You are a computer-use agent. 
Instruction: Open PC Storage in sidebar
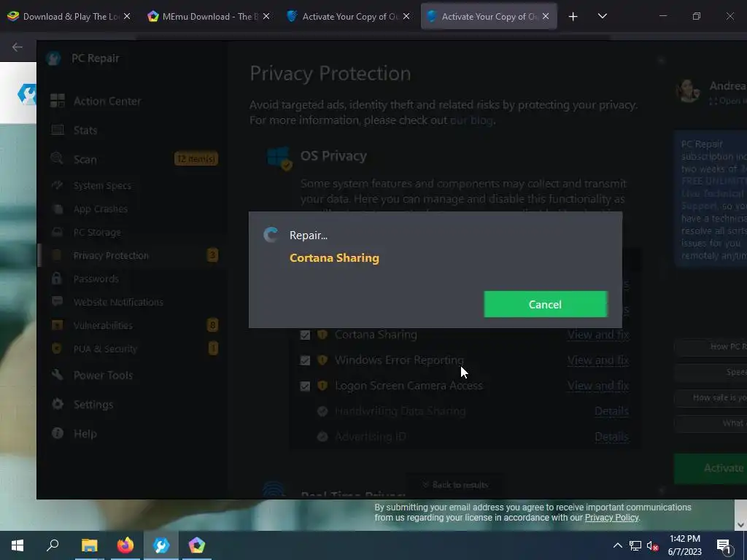pyautogui.click(x=97, y=232)
